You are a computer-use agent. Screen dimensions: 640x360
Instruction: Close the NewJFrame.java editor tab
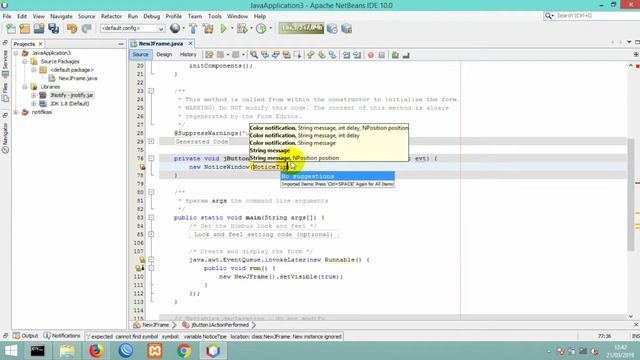[x=191, y=43]
